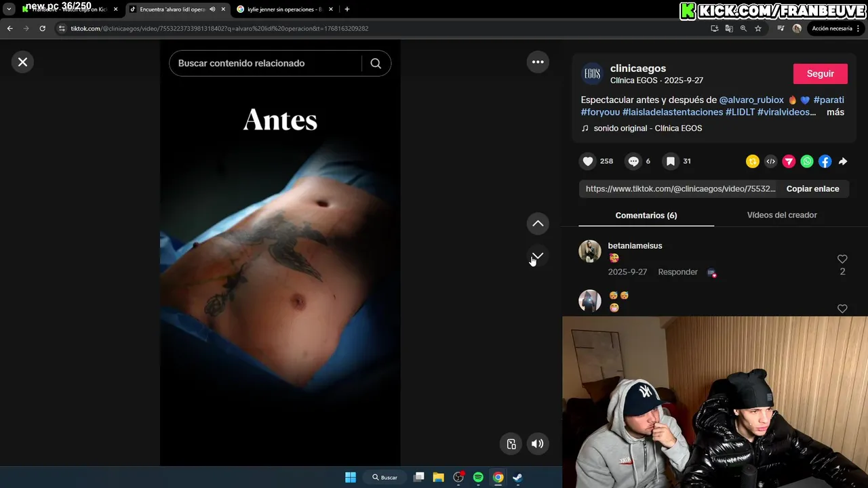868x488 pixels.
Task: Click the Clínica EGOS avatar logo
Action: (593, 74)
